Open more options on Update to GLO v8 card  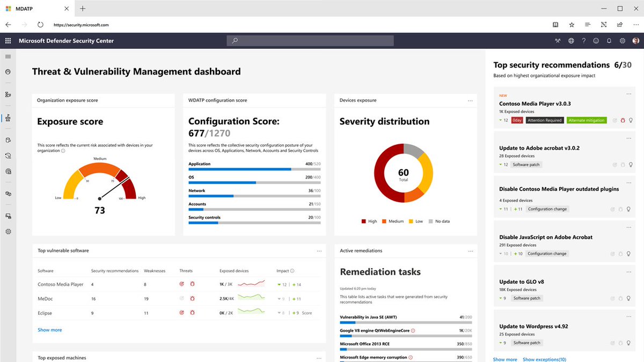pos(628,272)
